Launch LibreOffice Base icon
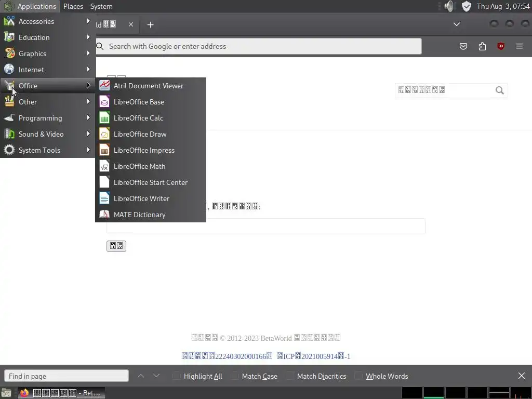 coord(104,102)
